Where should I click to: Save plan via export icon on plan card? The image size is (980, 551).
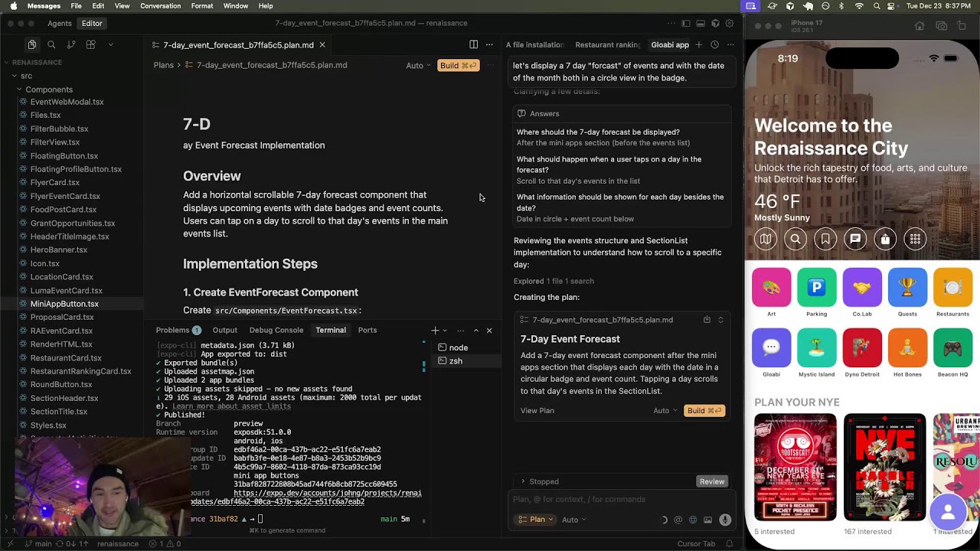(707, 320)
